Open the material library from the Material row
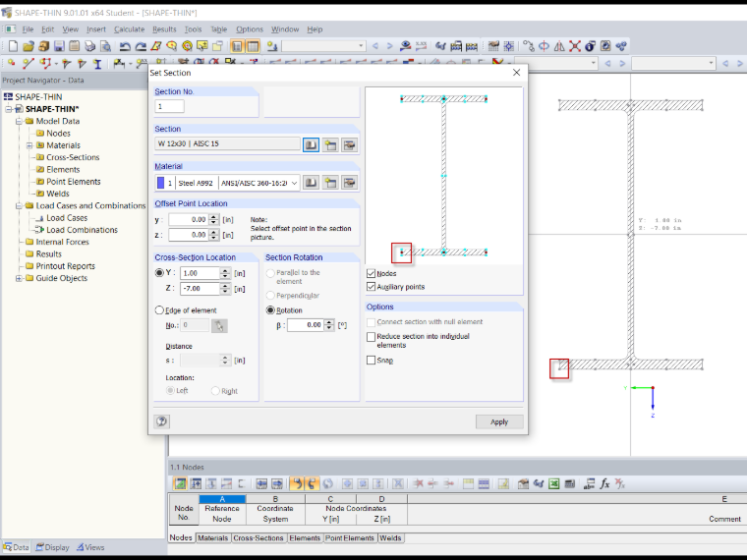Image resolution: width=747 pixels, height=560 pixels. tap(312, 183)
